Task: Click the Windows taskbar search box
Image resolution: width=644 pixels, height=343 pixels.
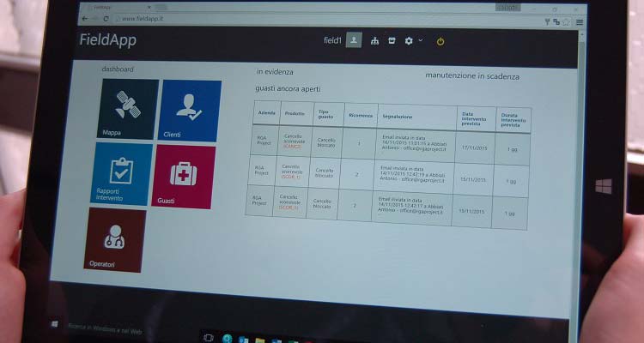Action: click(107, 329)
